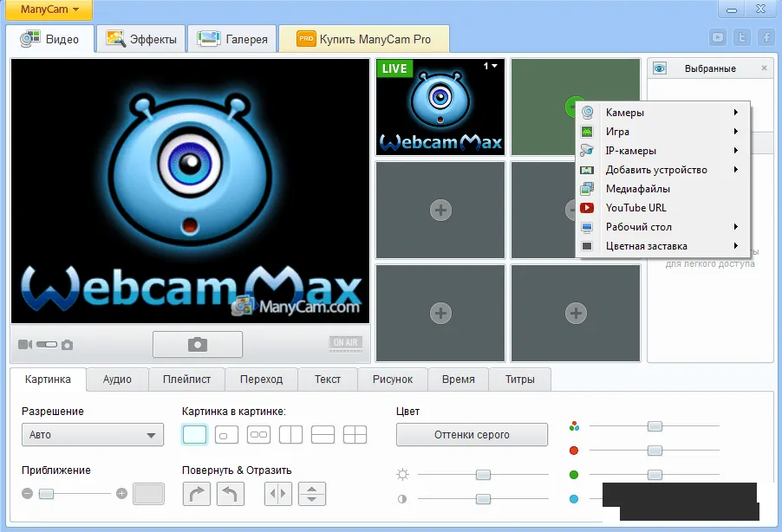The height and width of the screenshot is (532, 782).
Task: Click the Цветная заставка submenu arrow
Action: click(x=736, y=245)
